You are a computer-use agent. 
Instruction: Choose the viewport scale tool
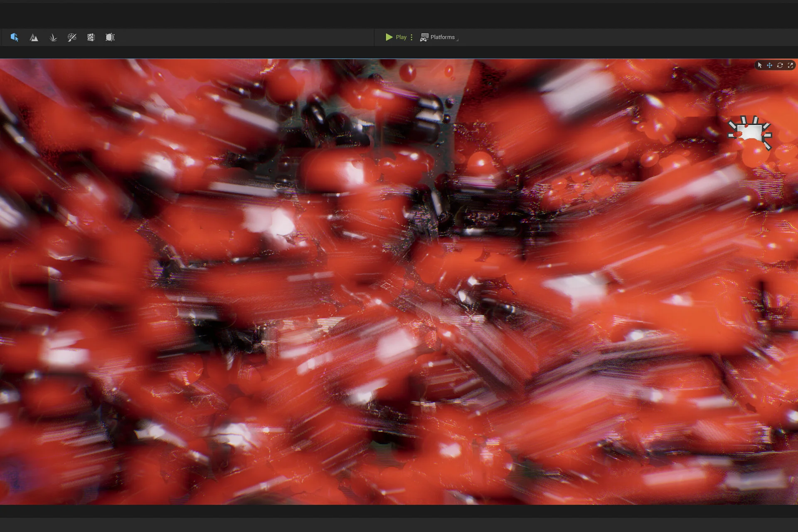[791, 65]
